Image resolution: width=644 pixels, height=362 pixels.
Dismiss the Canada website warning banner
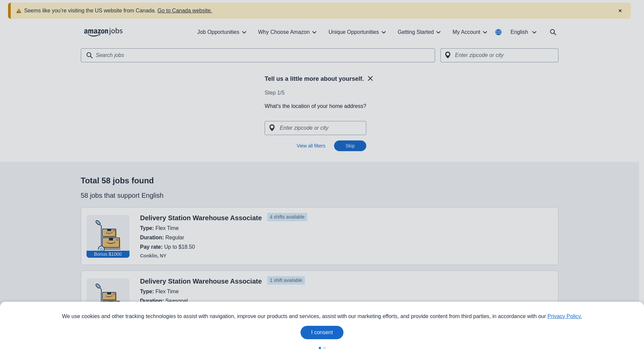620,11
